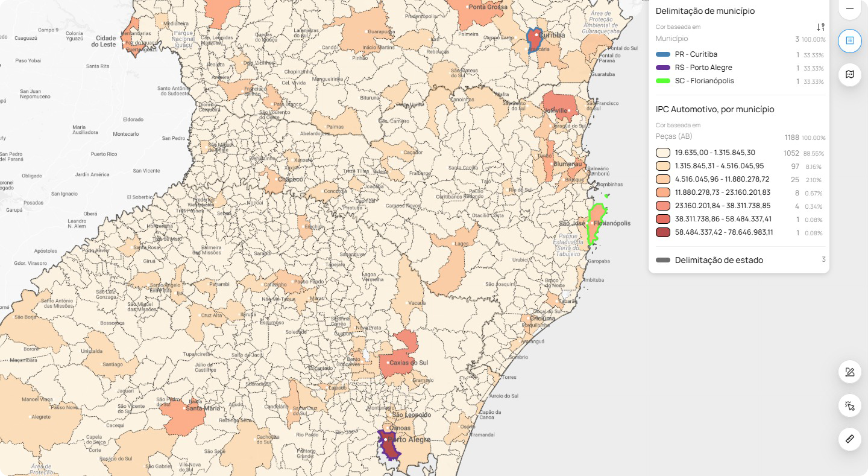
Task: Change the municipality legend sort order
Action: pyautogui.click(x=820, y=27)
